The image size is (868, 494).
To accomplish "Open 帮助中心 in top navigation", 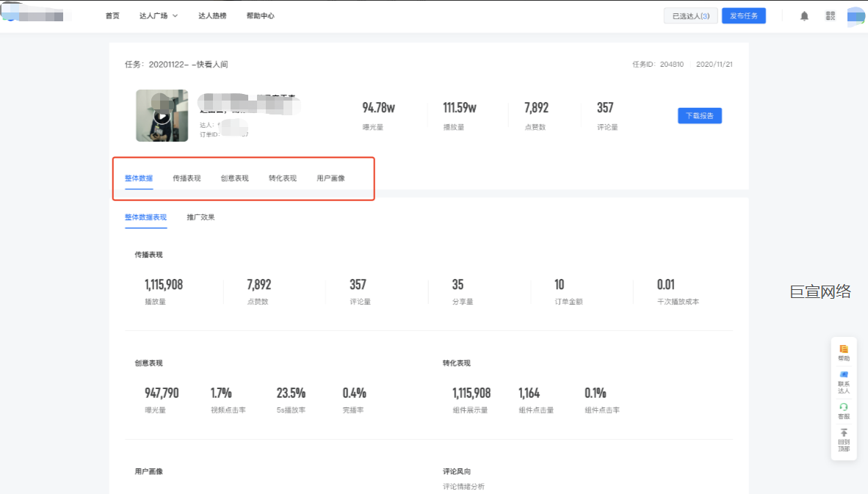I will click(260, 15).
